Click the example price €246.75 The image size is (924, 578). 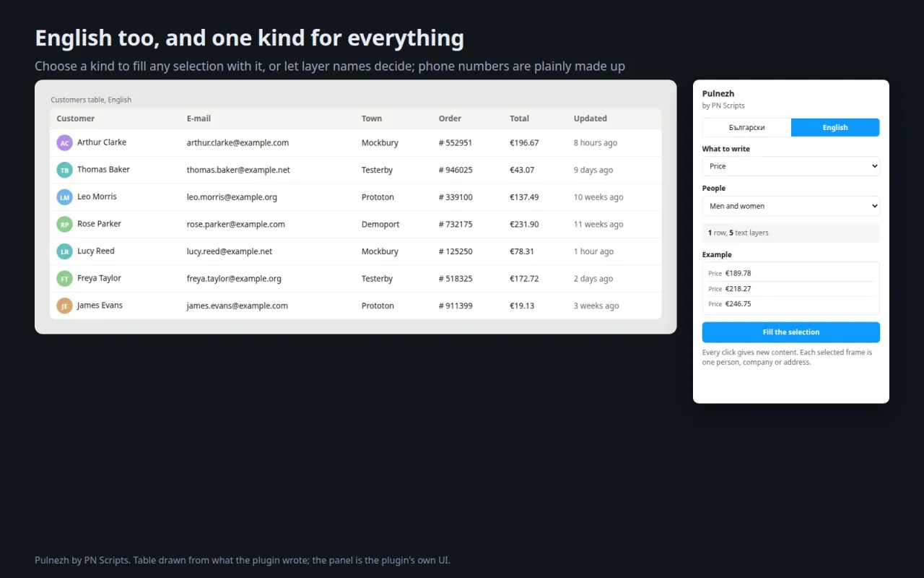(x=738, y=304)
